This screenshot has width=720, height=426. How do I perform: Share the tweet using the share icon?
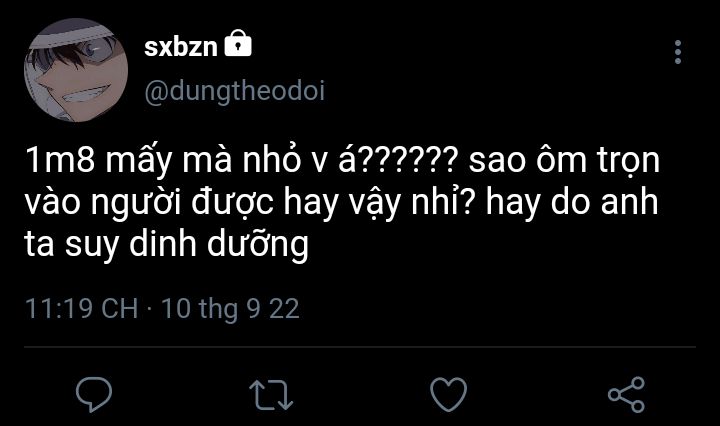coord(626,394)
